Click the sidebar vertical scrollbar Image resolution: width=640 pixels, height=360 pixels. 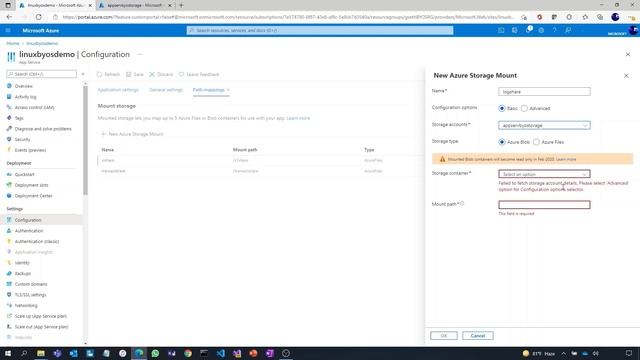point(85,141)
